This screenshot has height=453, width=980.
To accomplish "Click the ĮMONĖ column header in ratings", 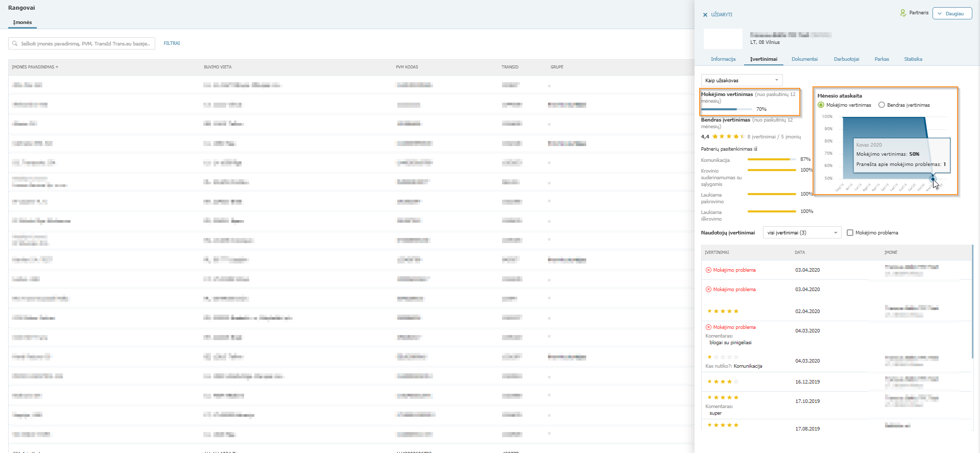I will click(891, 252).
